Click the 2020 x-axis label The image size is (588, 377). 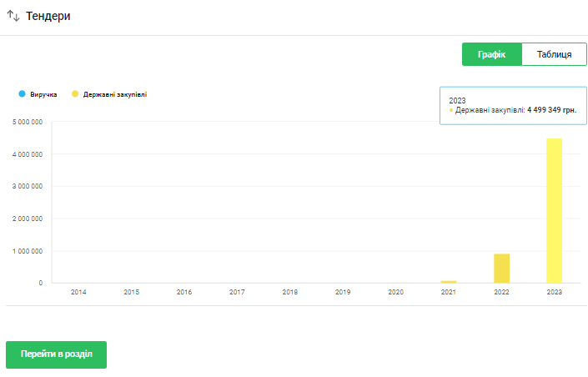[395, 293]
